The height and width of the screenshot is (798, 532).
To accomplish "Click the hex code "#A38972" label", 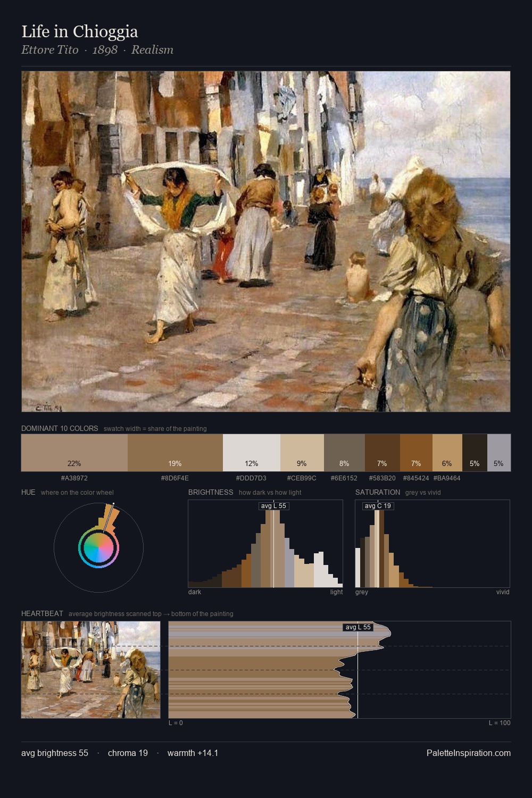I will [74, 478].
